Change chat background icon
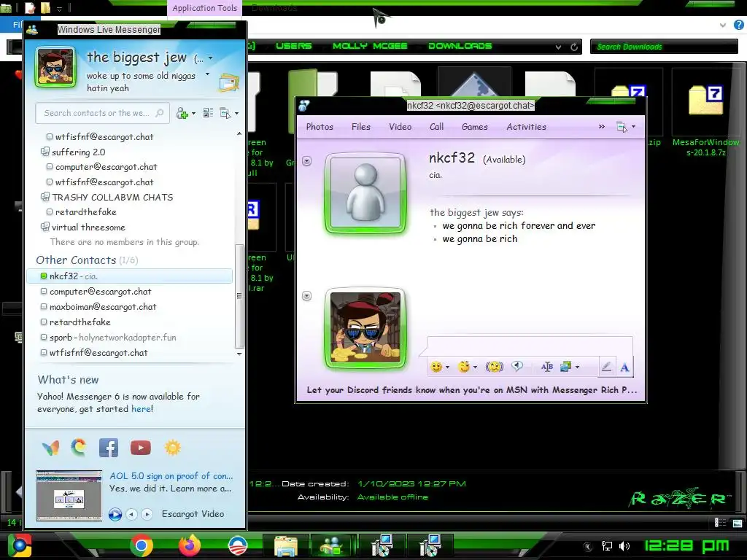 [x=565, y=367]
